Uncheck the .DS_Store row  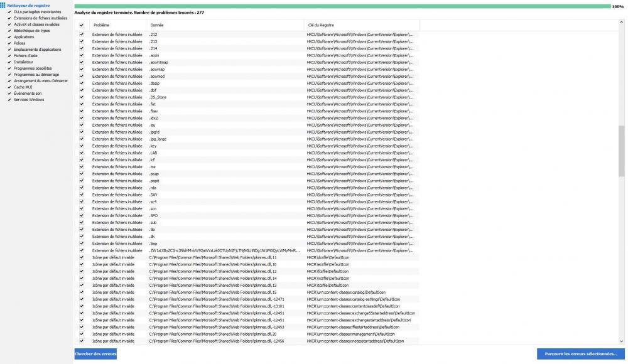pos(82,97)
